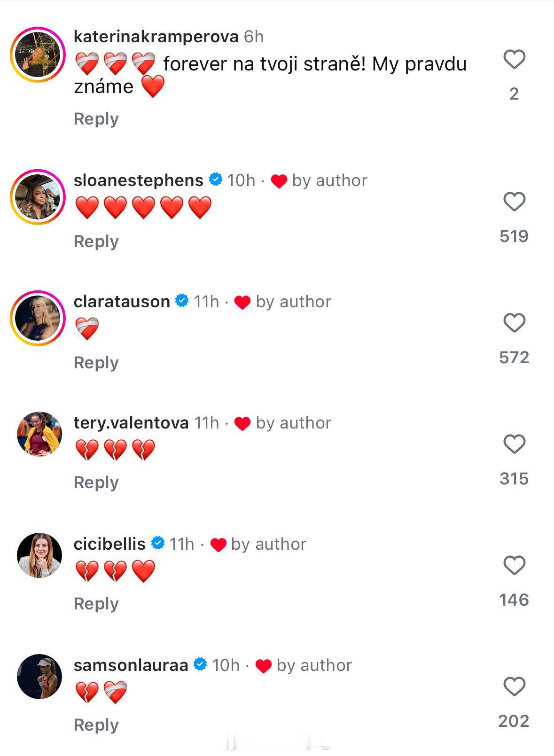This screenshot has height=756, width=554.
Task: Reply to tery.valentova's broken hearts
Action: point(96,483)
